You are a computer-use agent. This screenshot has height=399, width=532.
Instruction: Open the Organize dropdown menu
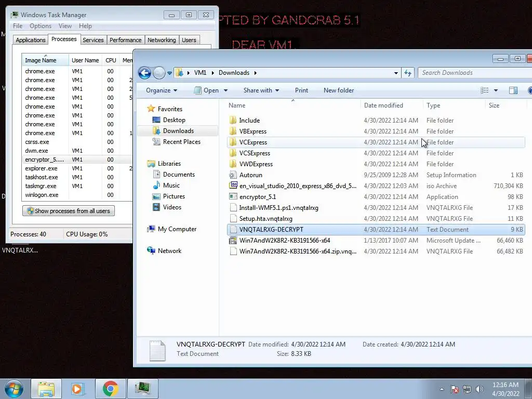(x=162, y=90)
